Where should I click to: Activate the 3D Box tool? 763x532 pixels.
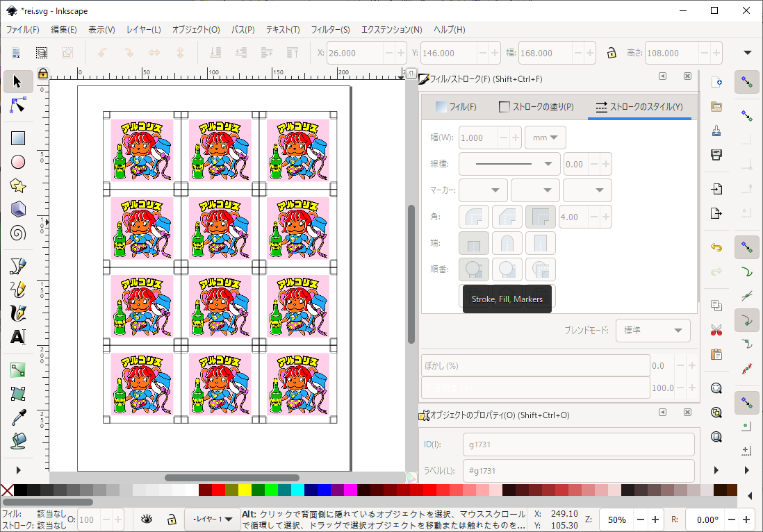point(17,210)
